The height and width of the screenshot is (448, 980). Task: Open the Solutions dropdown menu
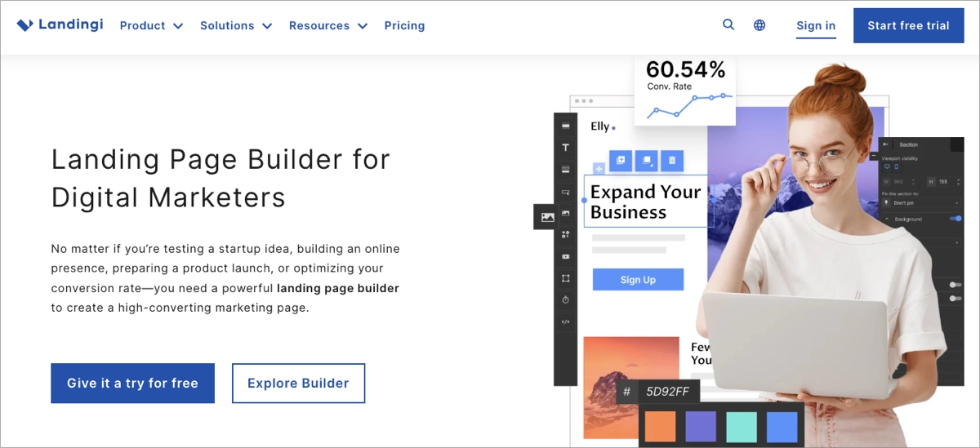[236, 25]
